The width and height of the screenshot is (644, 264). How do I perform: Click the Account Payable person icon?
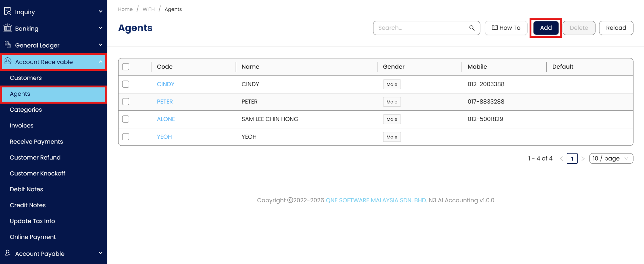tap(8, 253)
